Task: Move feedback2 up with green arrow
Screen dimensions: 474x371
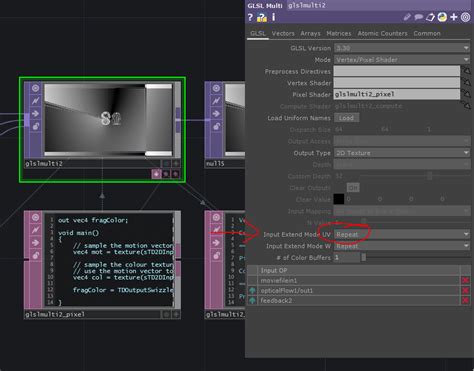Action: pyautogui.click(x=252, y=300)
